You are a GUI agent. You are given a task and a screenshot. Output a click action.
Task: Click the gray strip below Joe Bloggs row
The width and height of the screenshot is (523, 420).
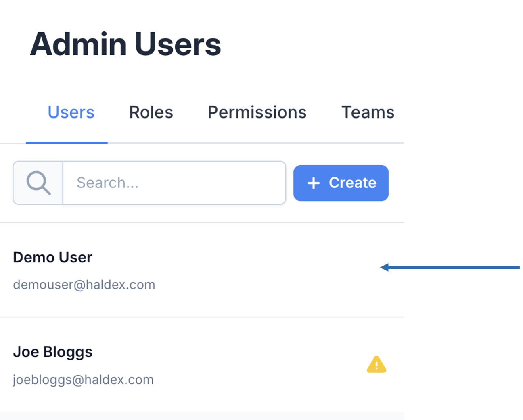[202, 416]
